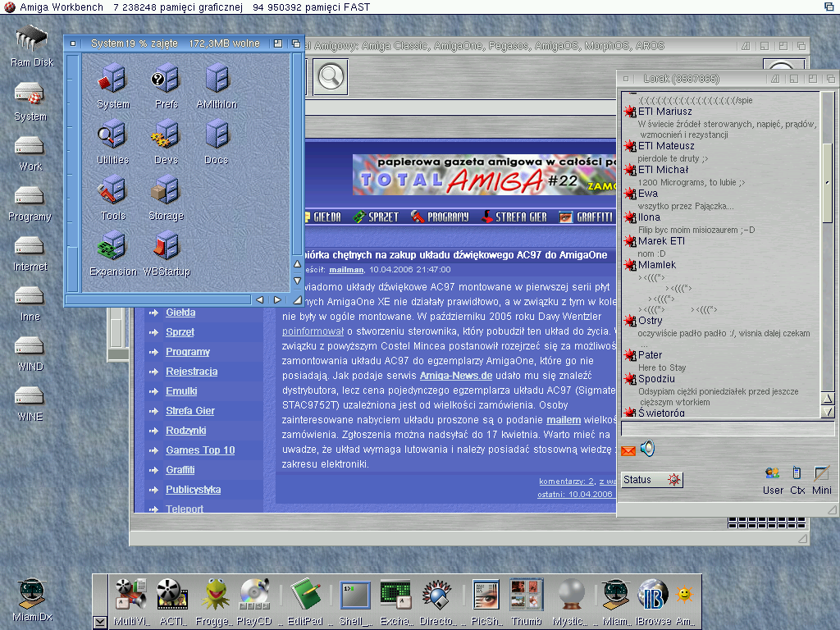Open the PROGRAMY tab in the site navigation bar

coord(440,217)
